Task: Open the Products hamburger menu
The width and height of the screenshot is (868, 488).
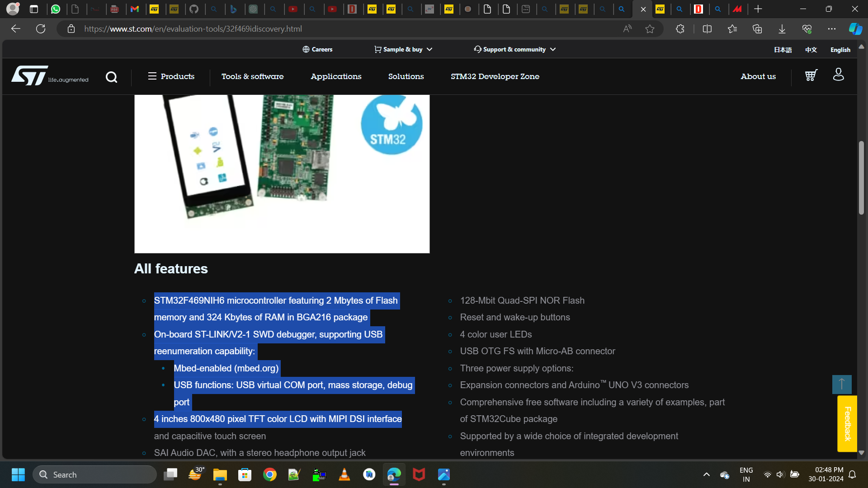Action: point(153,76)
